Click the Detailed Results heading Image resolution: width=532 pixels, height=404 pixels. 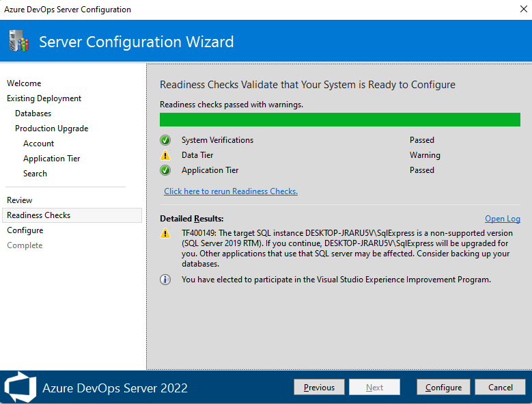[192, 219]
